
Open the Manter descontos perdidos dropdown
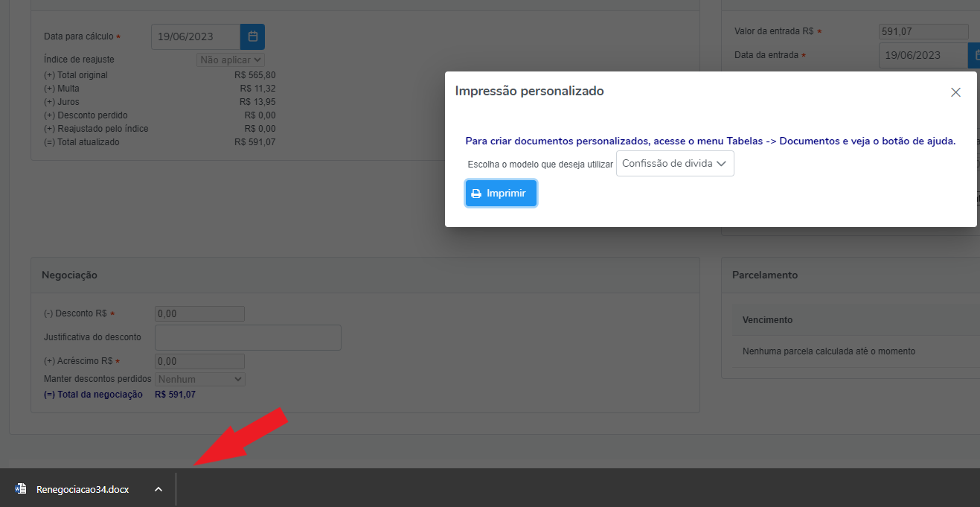(x=199, y=379)
